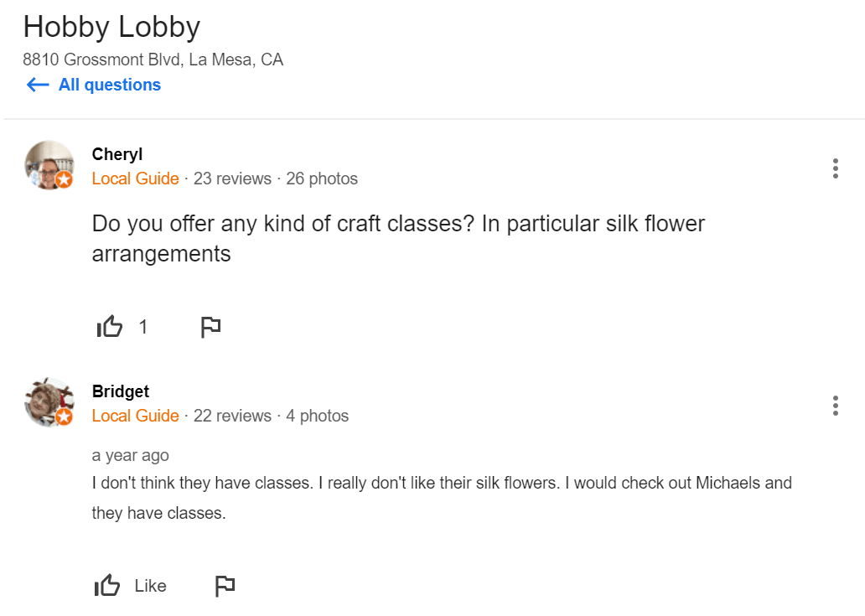Open Cheryl's profile name link
This screenshot has height=616, width=865.
pyautogui.click(x=117, y=154)
